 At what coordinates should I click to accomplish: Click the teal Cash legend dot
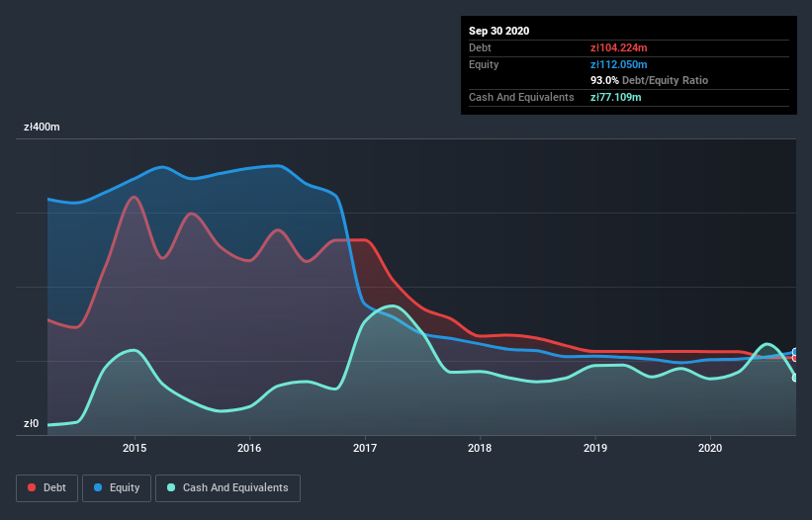pyautogui.click(x=171, y=487)
